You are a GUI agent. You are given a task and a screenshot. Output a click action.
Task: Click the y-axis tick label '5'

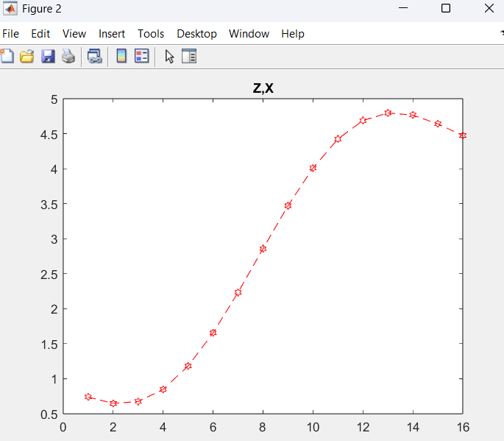click(54, 99)
